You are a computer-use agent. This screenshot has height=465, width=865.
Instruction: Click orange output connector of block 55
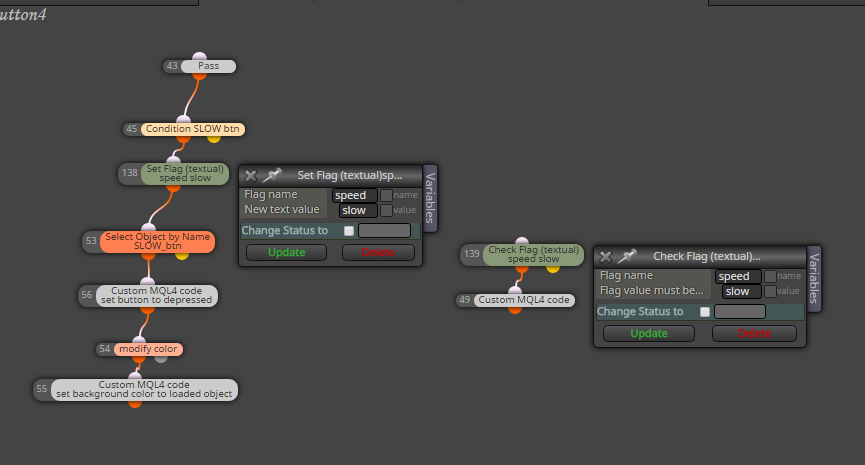coord(135,404)
